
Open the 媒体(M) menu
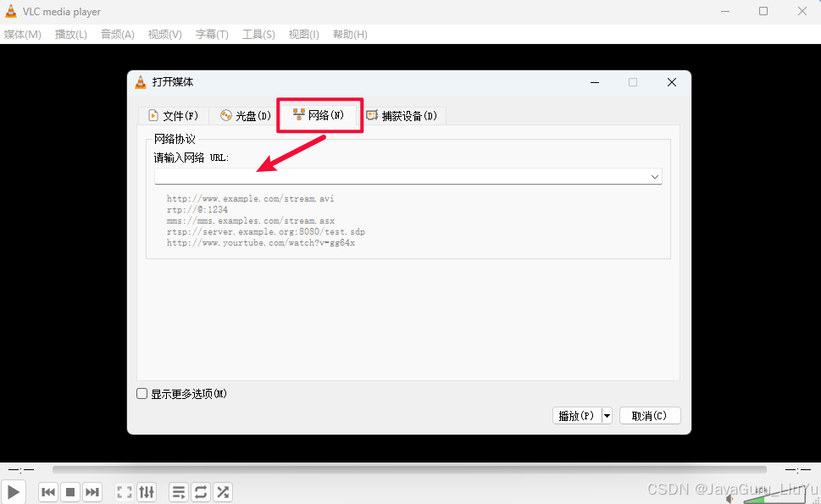click(x=23, y=35)
